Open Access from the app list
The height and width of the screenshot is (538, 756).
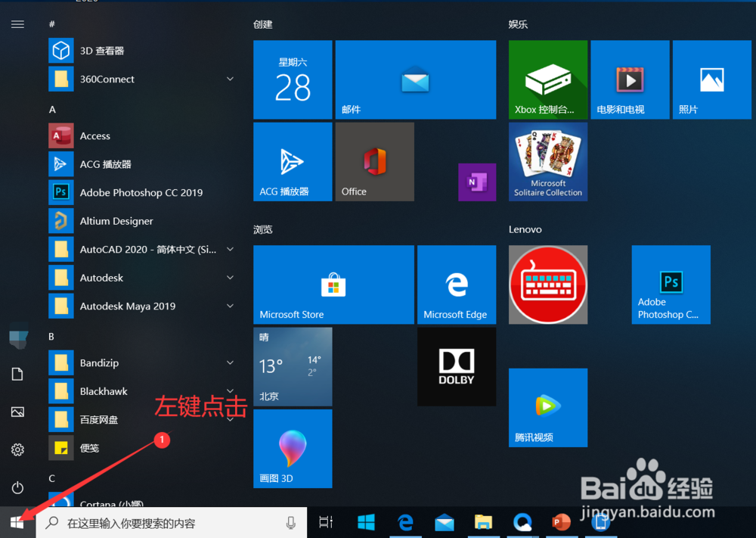click(143, 135)
